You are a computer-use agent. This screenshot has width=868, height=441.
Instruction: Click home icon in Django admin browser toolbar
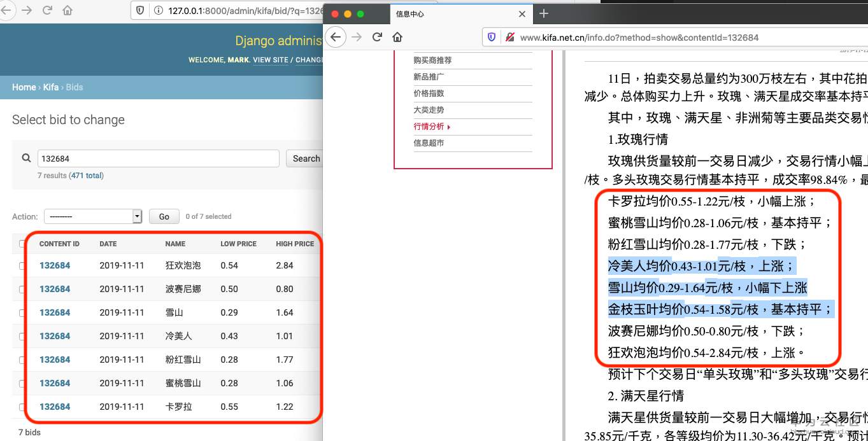pos(68,10)
